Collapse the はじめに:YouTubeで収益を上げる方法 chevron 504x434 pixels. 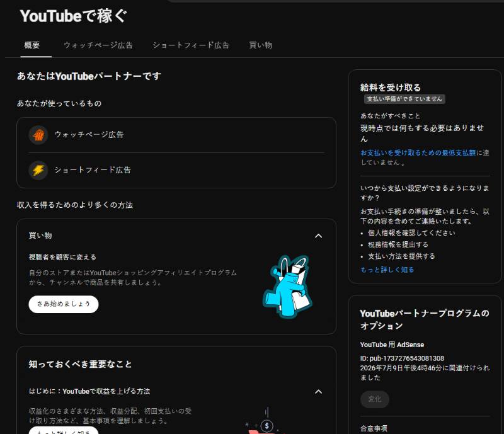pos(318,392)
